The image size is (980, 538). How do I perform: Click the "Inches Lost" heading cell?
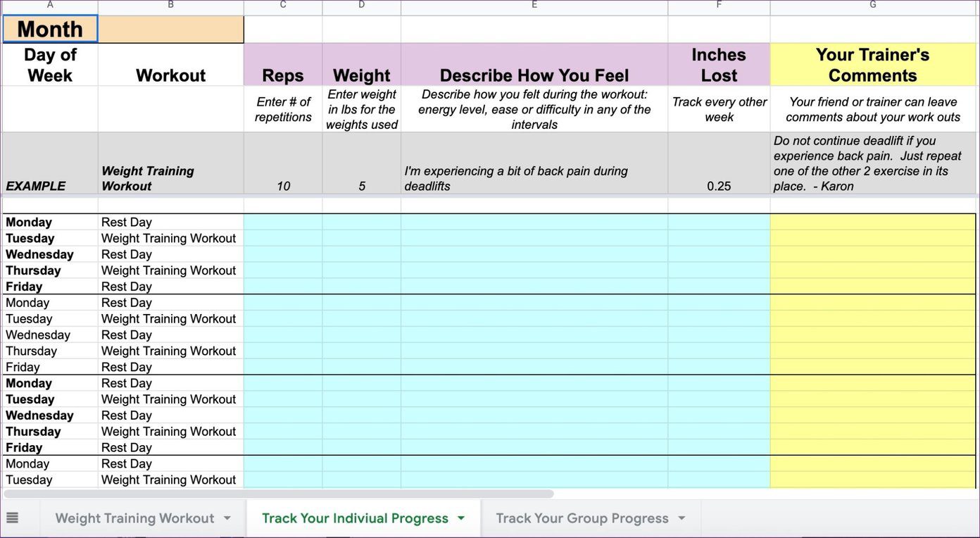[719, 65]
